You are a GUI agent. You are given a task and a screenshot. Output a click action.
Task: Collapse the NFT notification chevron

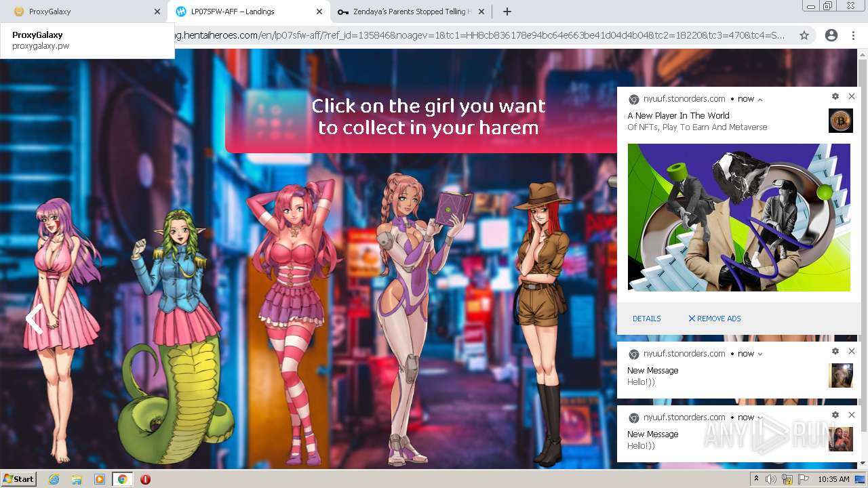(760, 99)
